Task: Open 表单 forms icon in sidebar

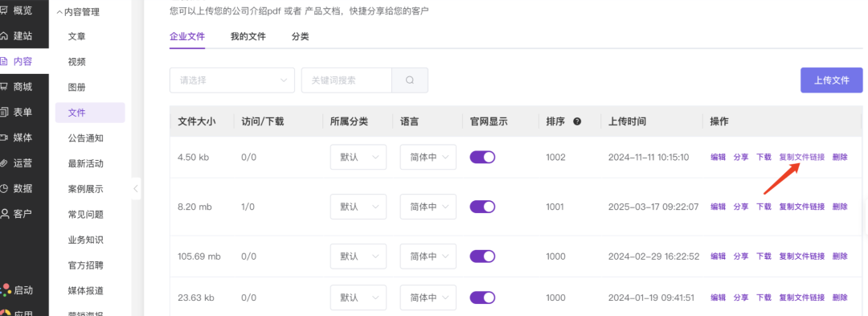Action: click(4, 113)
